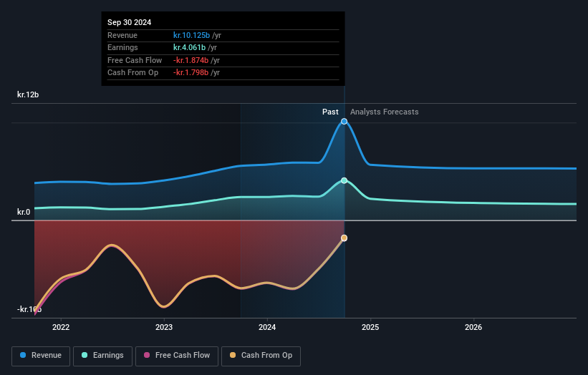Click the 2022 axis label
Screen dimensions: 588x375
click(x=61, y=327)
